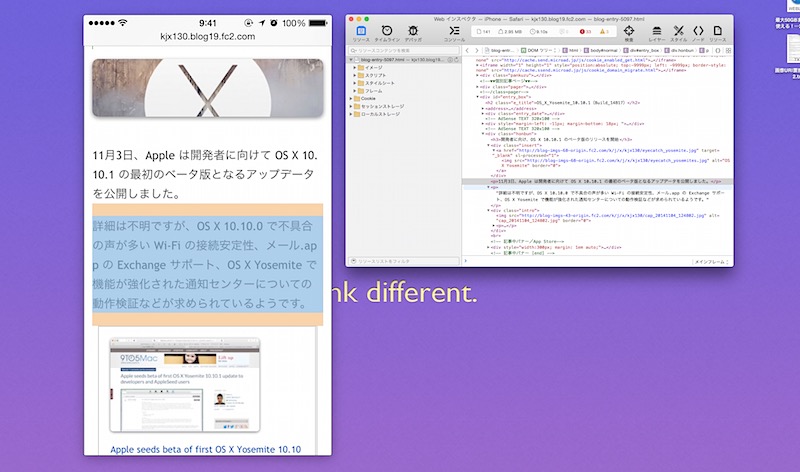Show the スタイル (Styles) sidebar
800x472 pixels.
(678, 33)
